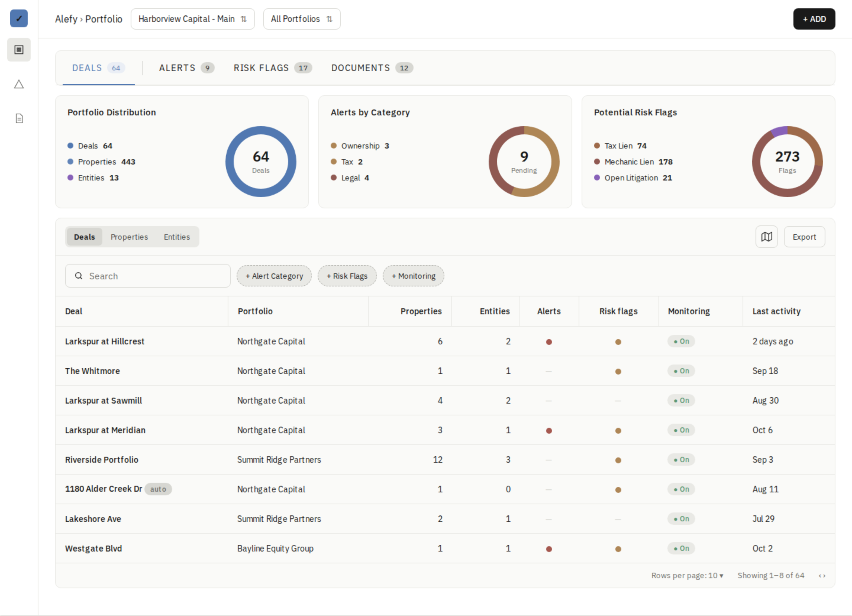Toggle monitoring On for The Whitmore
This screenshot has height=616, width=852.
pyautogui.click(x=681, y=371)
